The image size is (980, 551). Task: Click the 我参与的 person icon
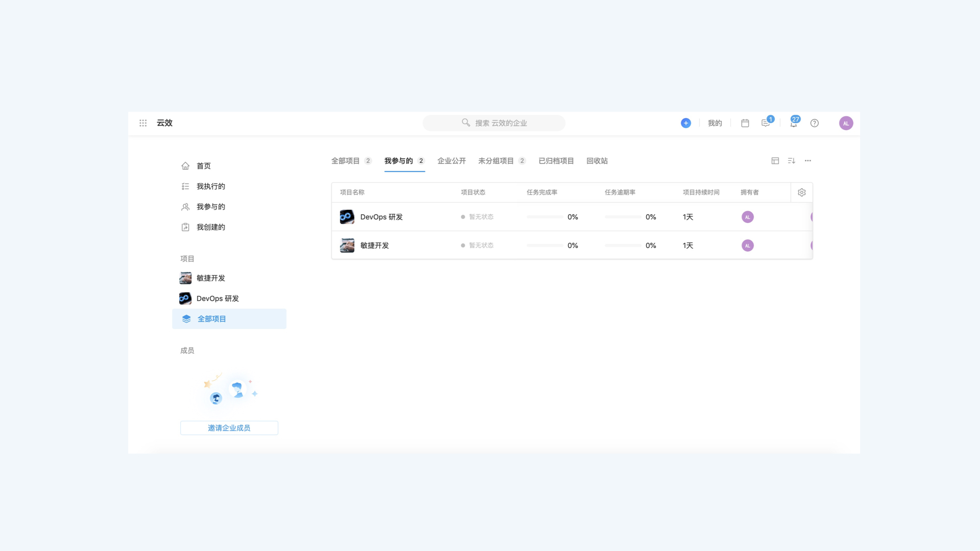(x=185, y=207)
